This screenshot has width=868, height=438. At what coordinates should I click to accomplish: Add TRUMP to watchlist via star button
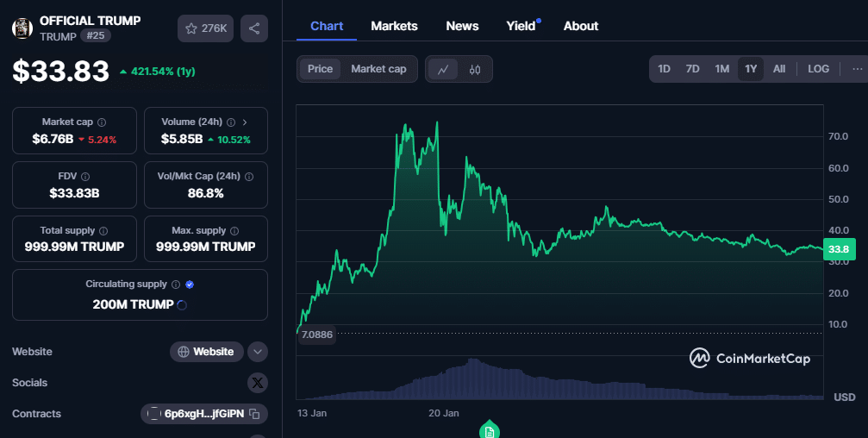click(205, 28)
